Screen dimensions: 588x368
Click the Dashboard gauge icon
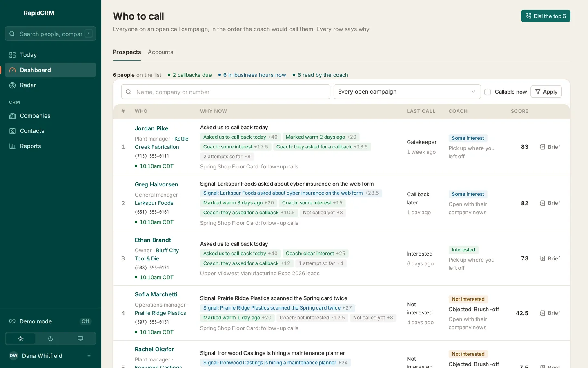click(12, 70)
